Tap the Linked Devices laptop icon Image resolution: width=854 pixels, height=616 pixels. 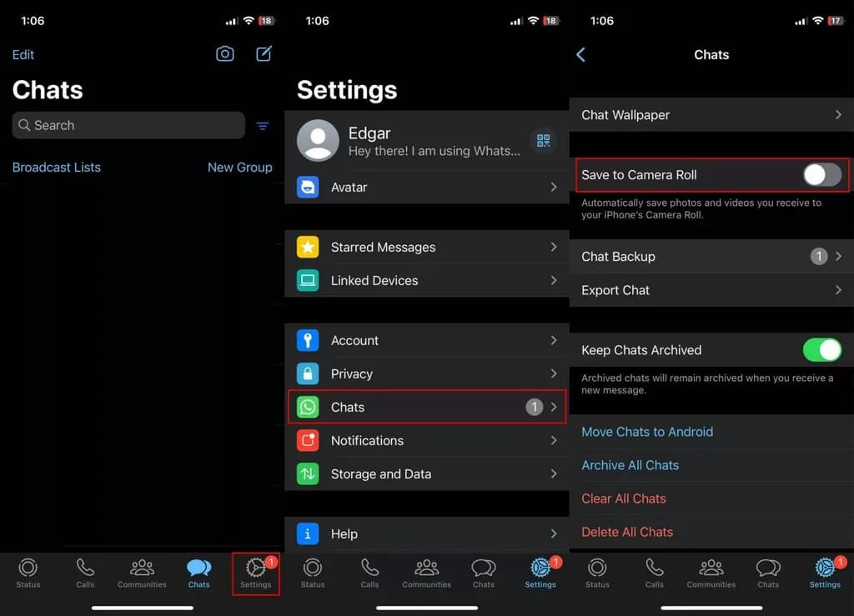308,280
